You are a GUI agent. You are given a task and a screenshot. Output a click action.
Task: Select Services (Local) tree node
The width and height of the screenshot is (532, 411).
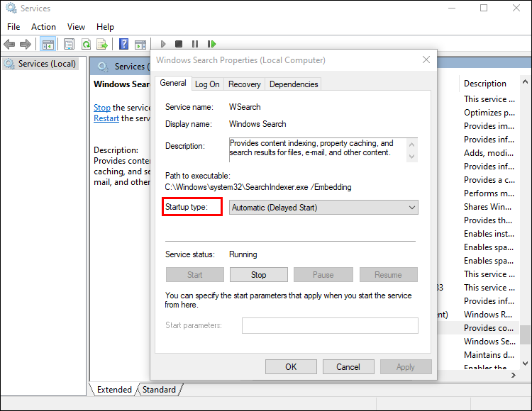40,64
